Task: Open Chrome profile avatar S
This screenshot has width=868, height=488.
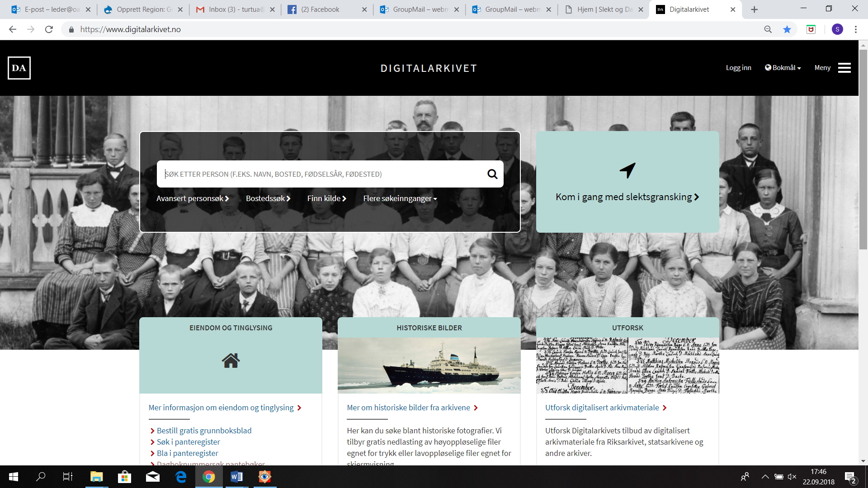Action: (x=837, y=29)
